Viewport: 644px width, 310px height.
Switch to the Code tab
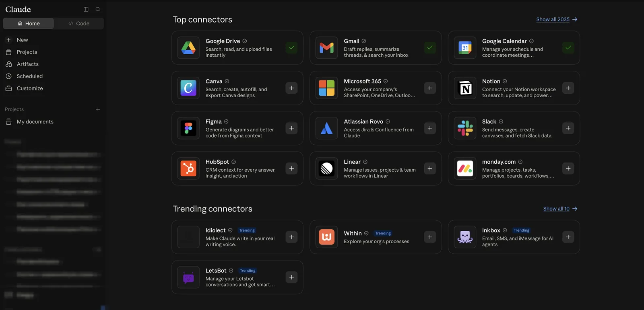79,23
